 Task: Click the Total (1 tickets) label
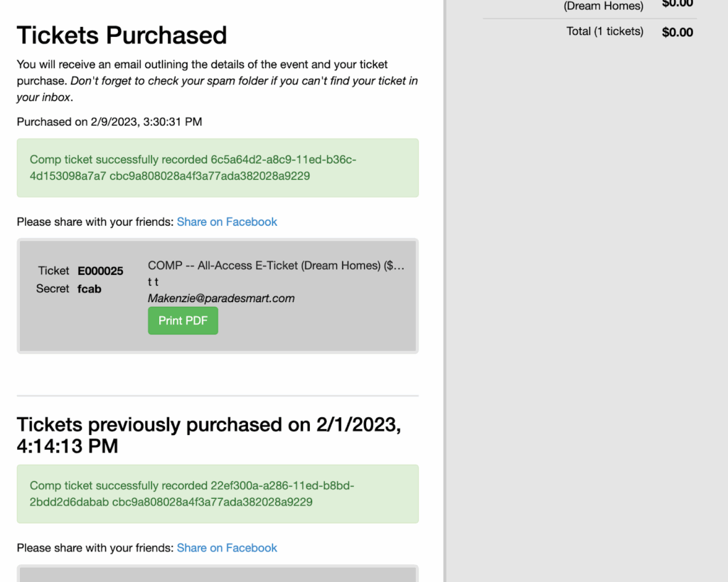click(x=604, y=31)
